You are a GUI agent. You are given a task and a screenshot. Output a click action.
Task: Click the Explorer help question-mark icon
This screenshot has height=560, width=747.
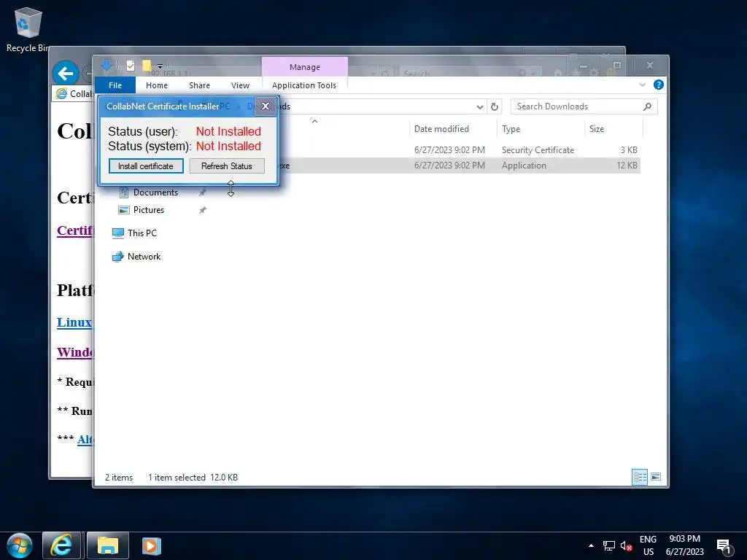pos(659,85)
